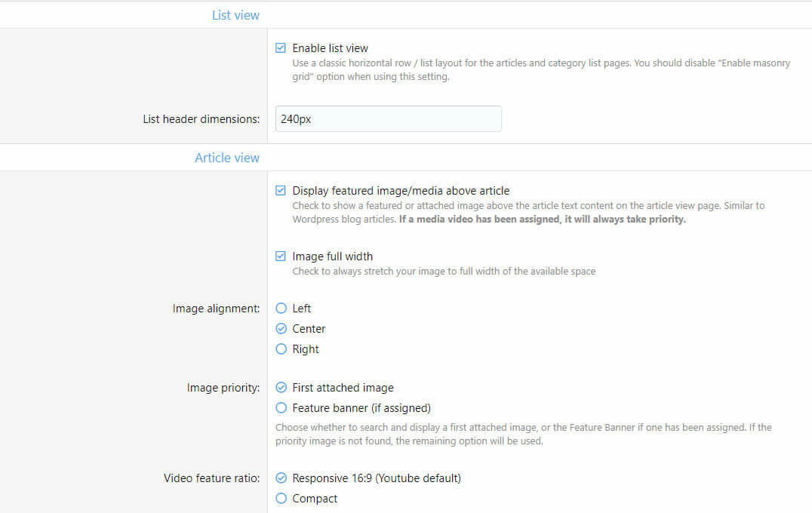Image resolution: width=812 pixels, height=513 pixels.
Task: Click the Image priority help text paragraph
Action: coord(523,434)
